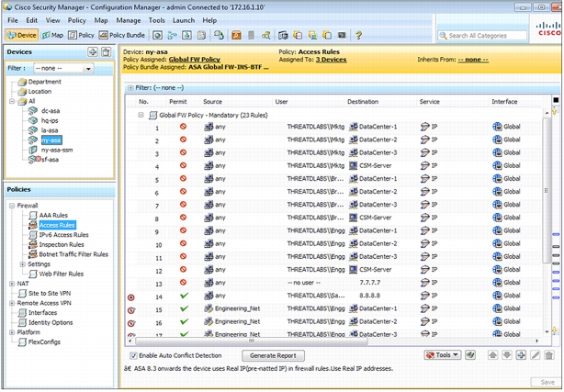Collapse the All devices tree node
This screenshot has height=392, width=564.
(12, 101)
